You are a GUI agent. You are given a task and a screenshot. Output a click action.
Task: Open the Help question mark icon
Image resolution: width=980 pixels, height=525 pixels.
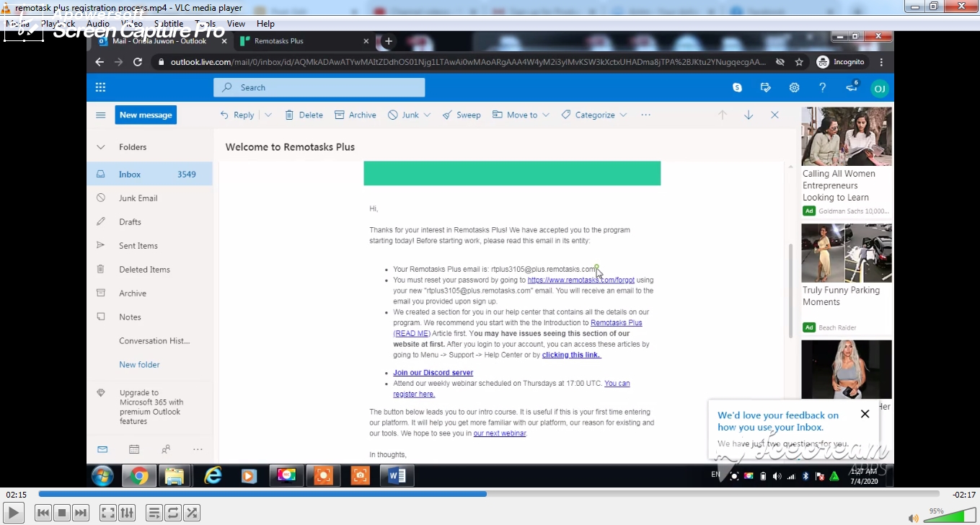pos(822,87)
